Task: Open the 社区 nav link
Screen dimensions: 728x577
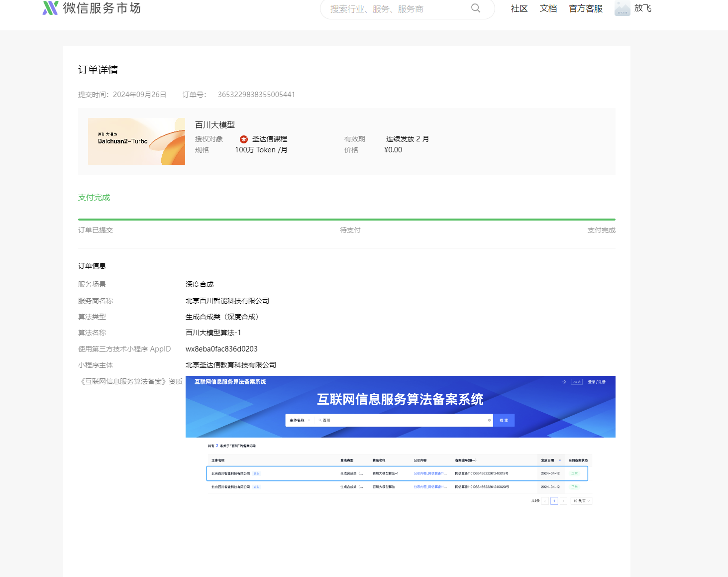Action: (519, 9)
